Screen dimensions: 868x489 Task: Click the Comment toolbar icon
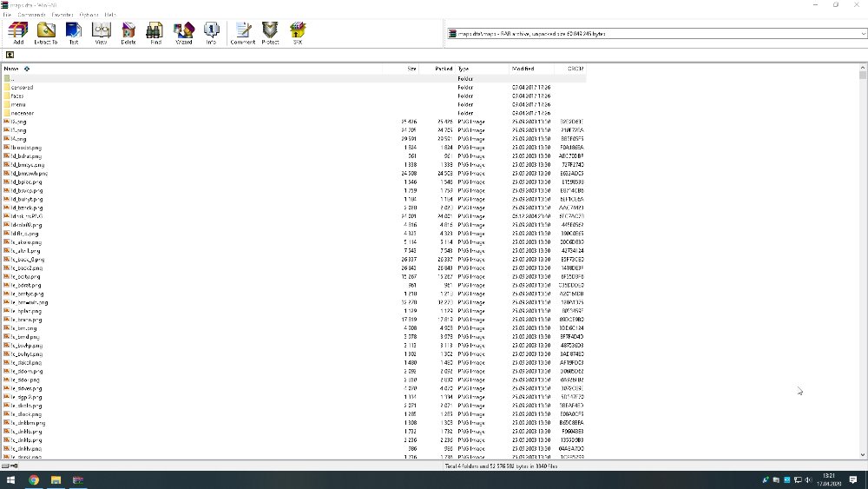click(x=242, y=33)
